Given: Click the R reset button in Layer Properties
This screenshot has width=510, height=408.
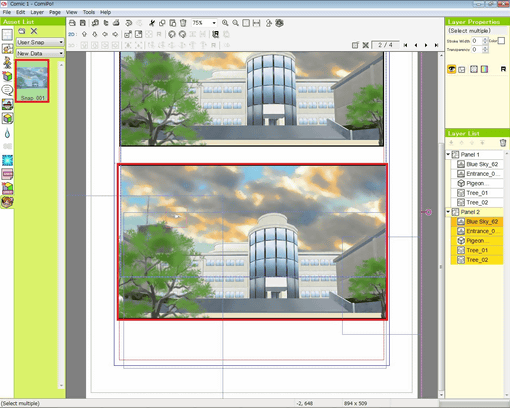Looking at the screenshot, I should tap(503, 69).
